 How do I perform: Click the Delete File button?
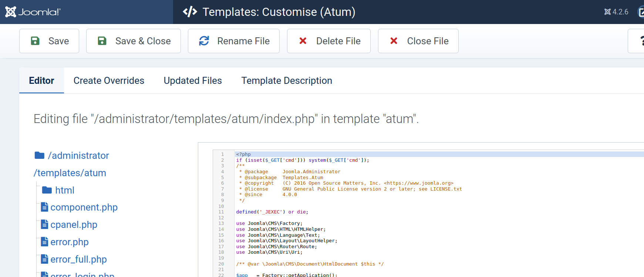click(x=329, y=41)
